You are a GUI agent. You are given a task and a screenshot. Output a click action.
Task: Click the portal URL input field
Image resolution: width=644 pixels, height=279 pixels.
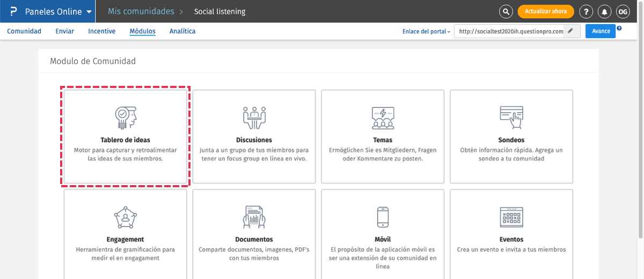(510, 31)
